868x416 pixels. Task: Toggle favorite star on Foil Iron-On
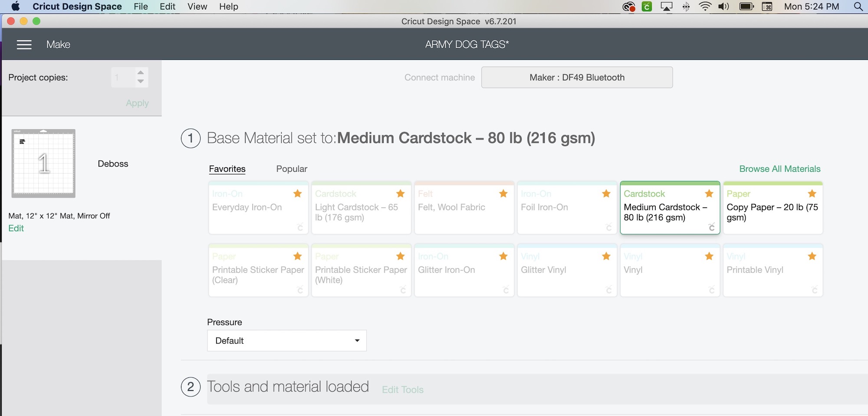tap(606, 193)
